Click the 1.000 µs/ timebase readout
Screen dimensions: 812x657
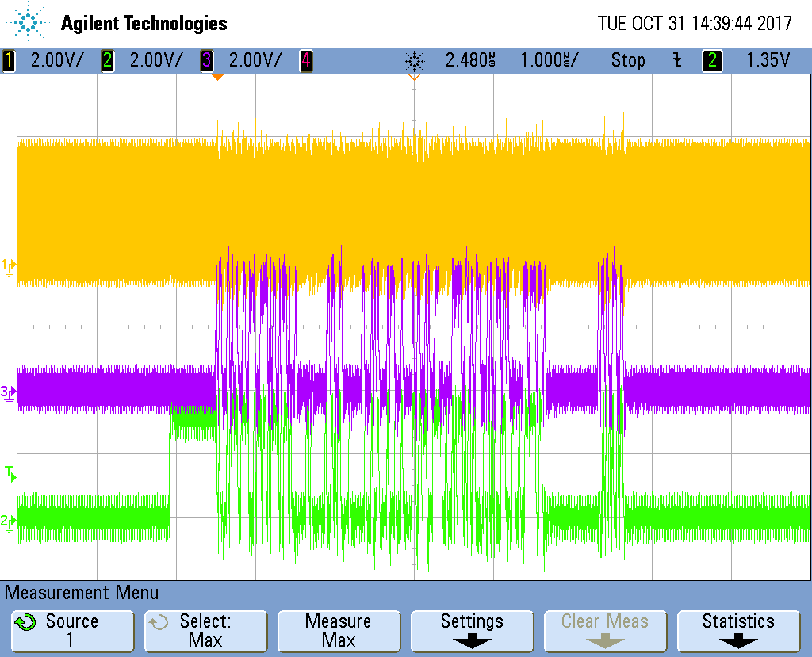(x=549, y=60)
